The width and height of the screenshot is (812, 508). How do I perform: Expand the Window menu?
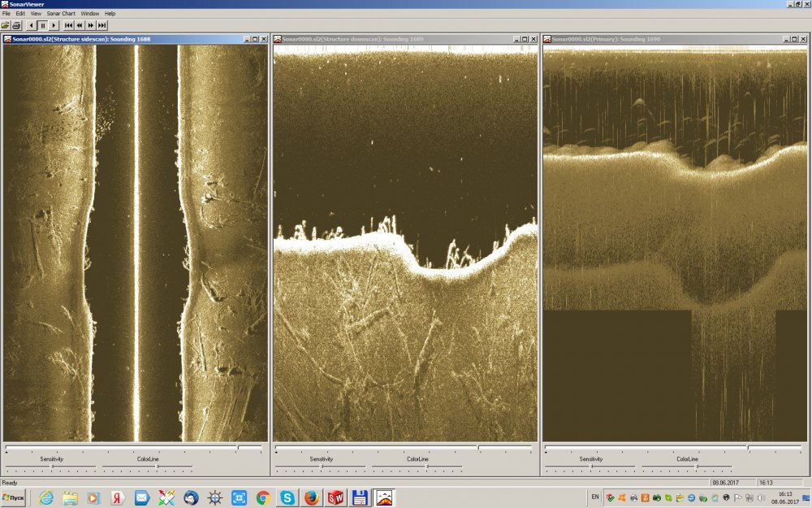tap(90, 14)
